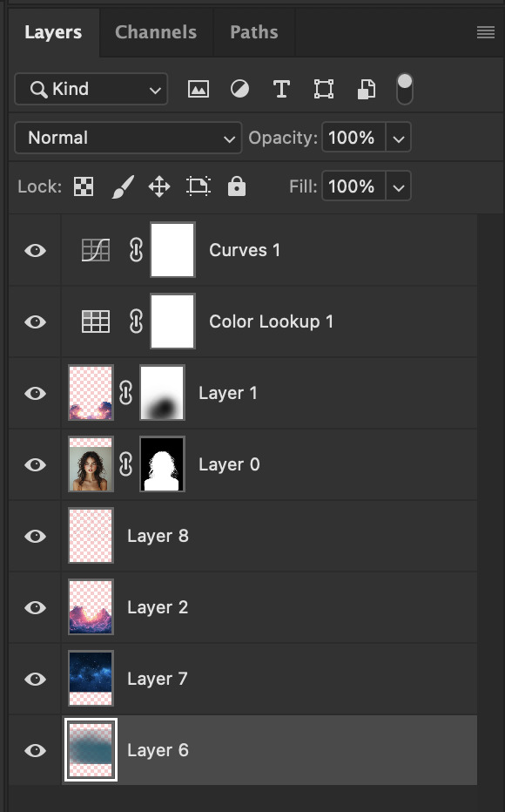
Task: Prevent auto-nesting artboard lock icon
Action: [x=199, y=186]
